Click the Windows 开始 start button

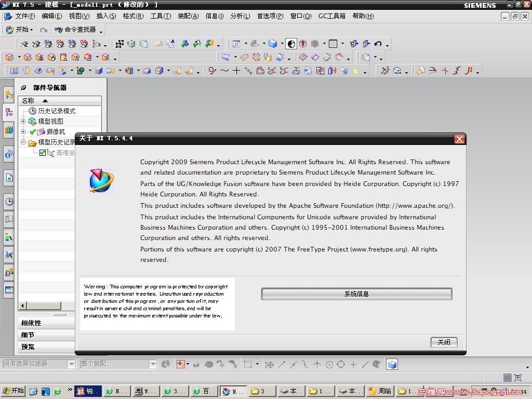tap(13, 391)
